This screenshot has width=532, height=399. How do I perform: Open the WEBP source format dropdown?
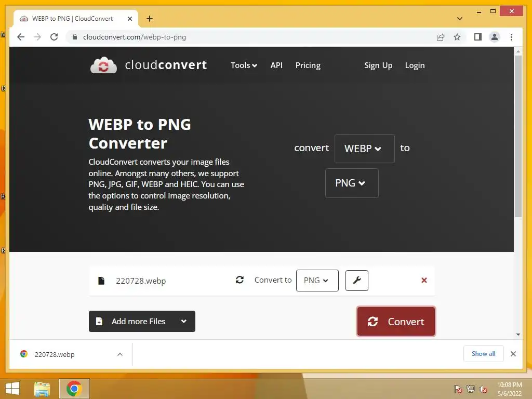pos(364,149)
